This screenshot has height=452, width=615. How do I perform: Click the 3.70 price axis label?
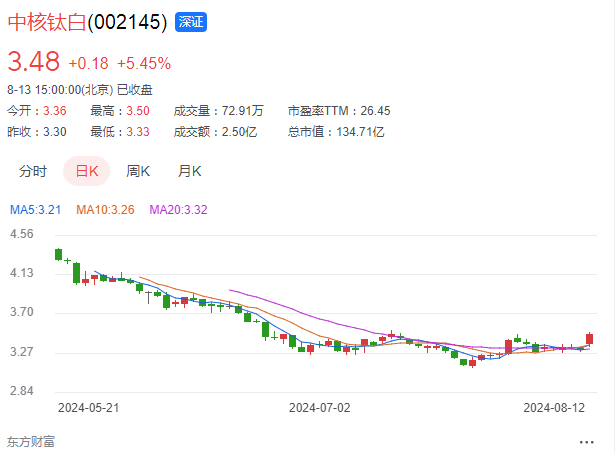(x=22, y=312)
